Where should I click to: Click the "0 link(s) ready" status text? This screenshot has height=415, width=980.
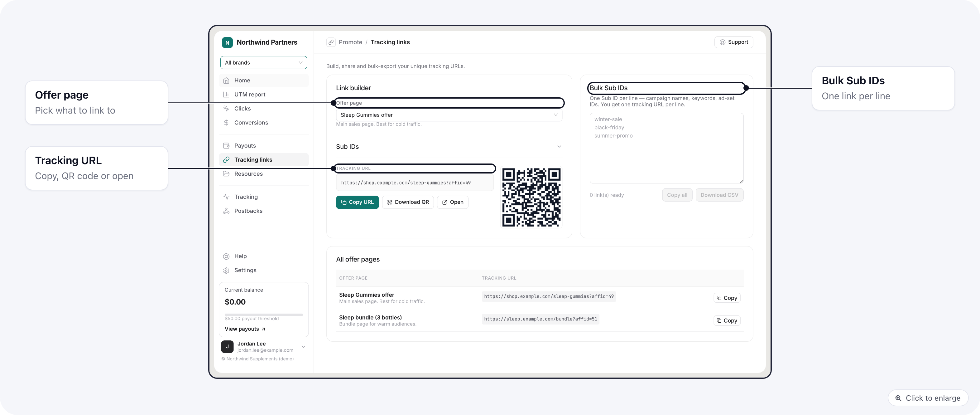pos(606,195)
